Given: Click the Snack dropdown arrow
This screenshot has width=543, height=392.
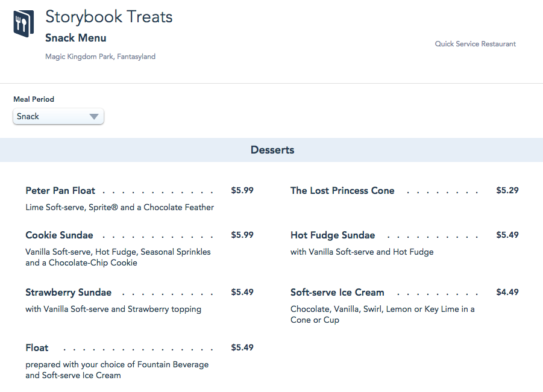Looking at the screenshot, I should [x=94, y=117].
